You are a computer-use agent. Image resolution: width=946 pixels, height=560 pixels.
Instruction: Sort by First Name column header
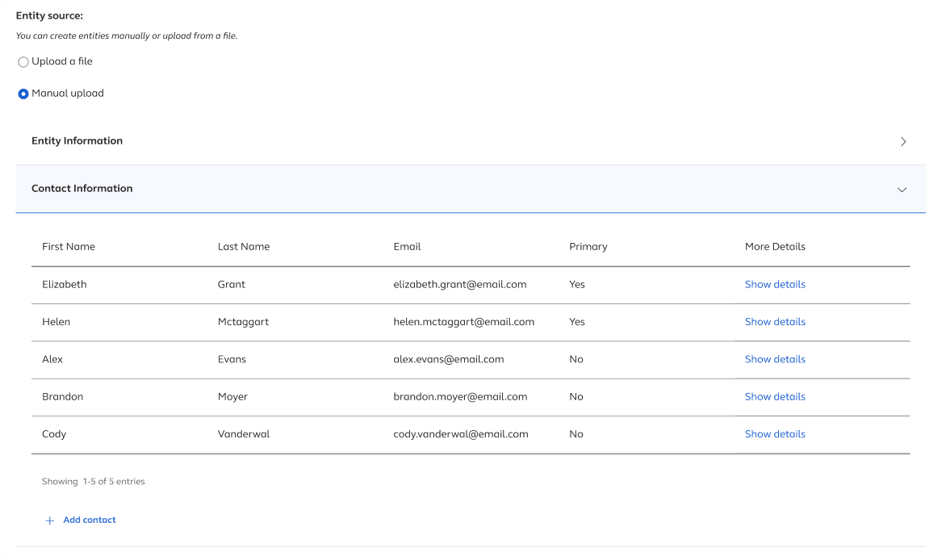tap(69, 246)
